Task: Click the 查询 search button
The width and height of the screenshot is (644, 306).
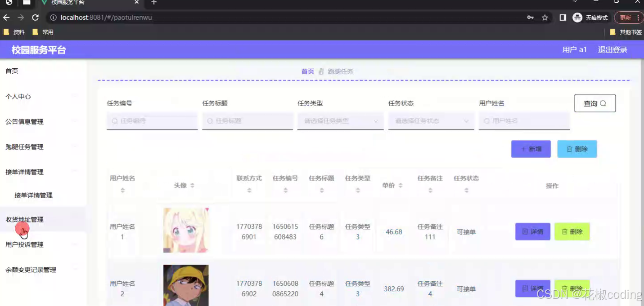Action: click(595, 103)
